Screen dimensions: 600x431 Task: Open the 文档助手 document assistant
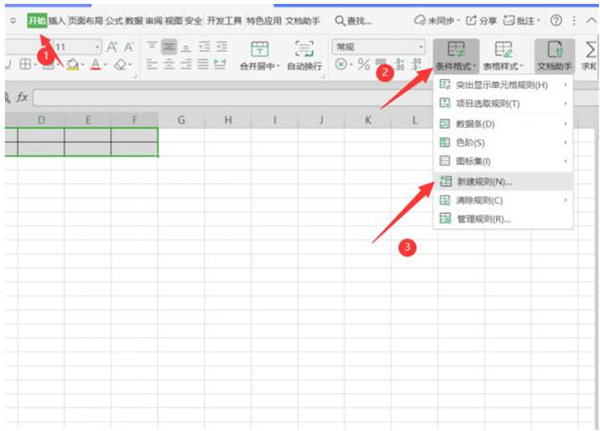click(554, 54)
